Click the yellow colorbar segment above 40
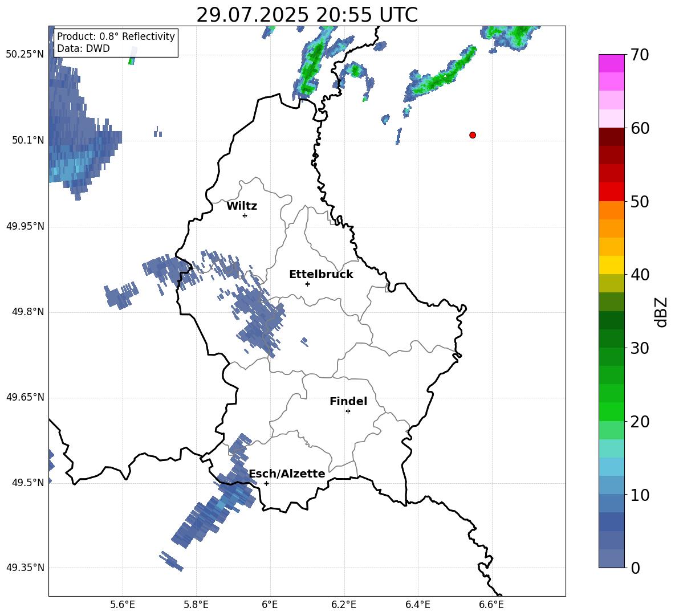The image size is (675, 616). pos(611,265)
